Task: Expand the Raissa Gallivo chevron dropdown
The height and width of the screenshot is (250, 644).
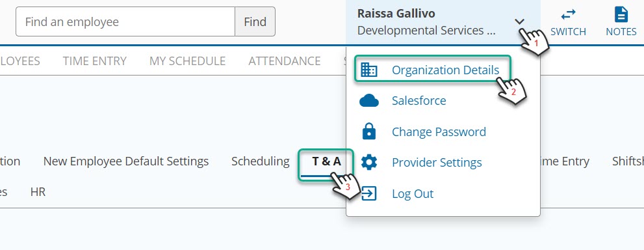Action: click(520, 21)
